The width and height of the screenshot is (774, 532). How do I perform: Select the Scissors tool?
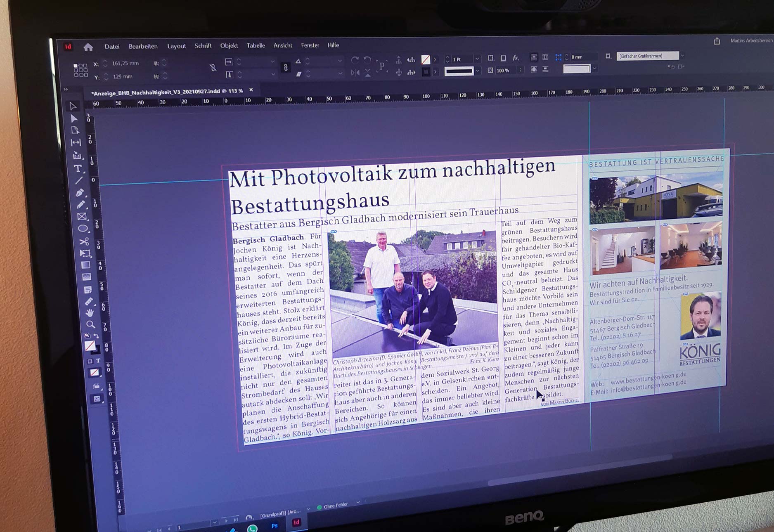84,241
